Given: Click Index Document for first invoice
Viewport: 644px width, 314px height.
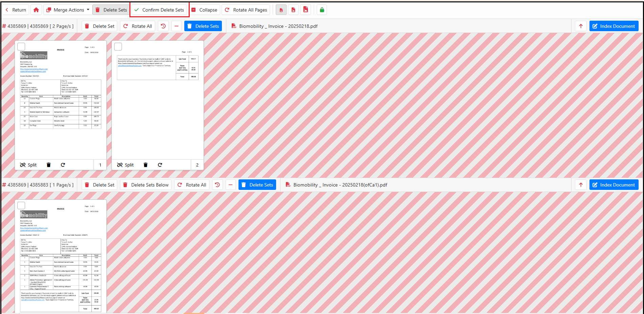Looking at the screenshot, I should 614,26.
